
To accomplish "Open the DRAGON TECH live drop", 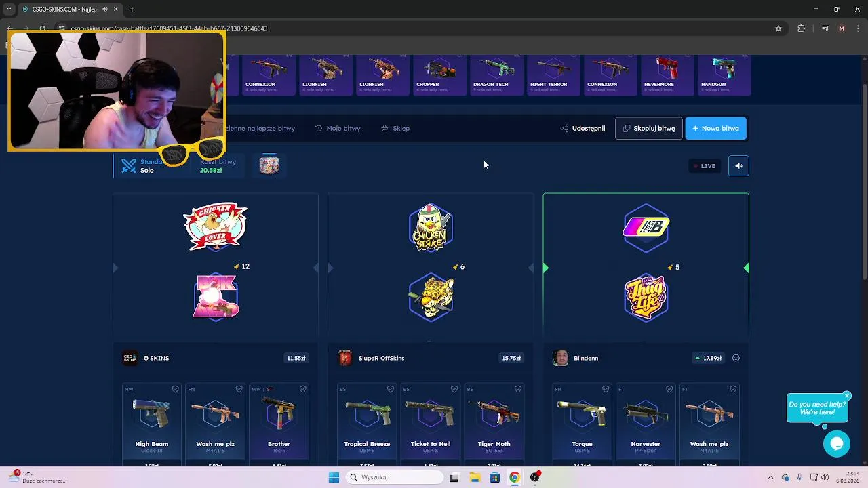I will click(x=496, y=75).
